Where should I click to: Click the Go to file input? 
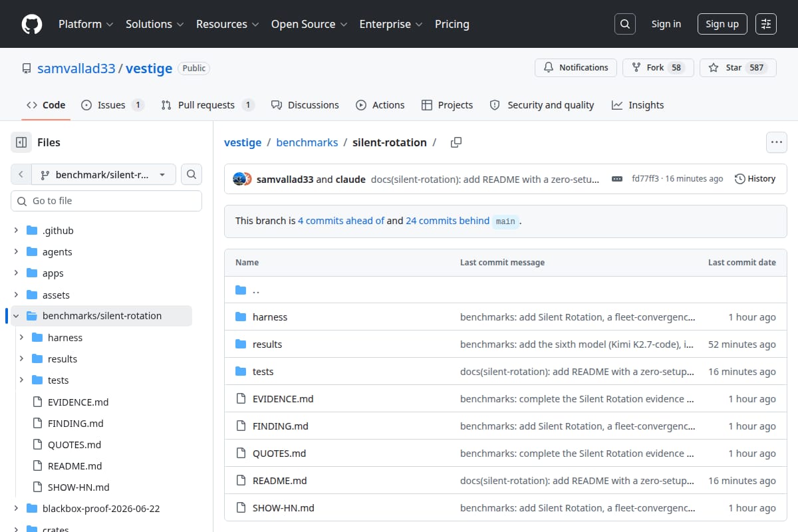[106, 201]
